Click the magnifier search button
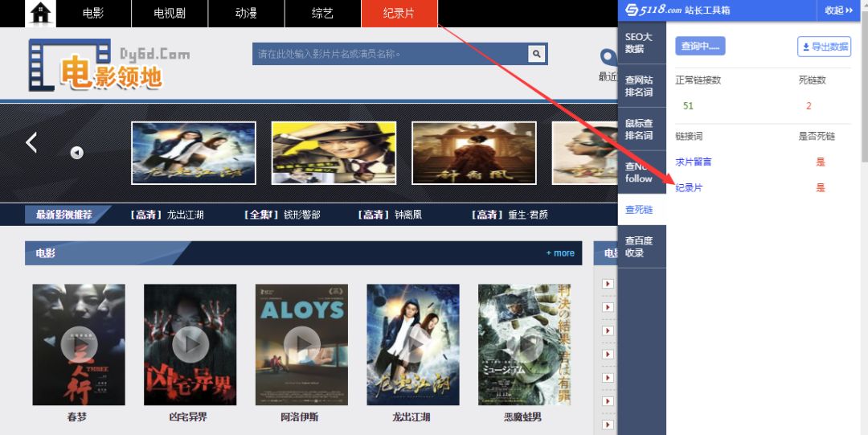 click(536, 54)
